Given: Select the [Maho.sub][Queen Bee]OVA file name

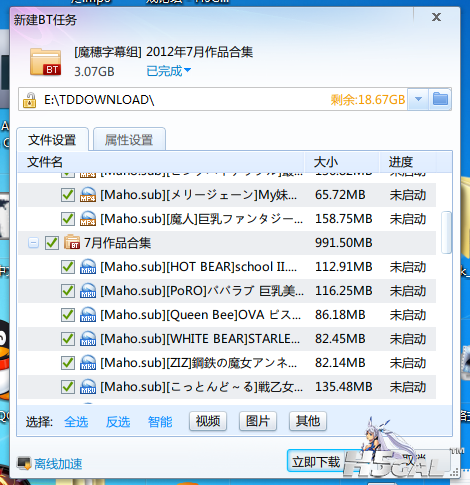Looking at the screenshot, I should [x=201, y=315].
